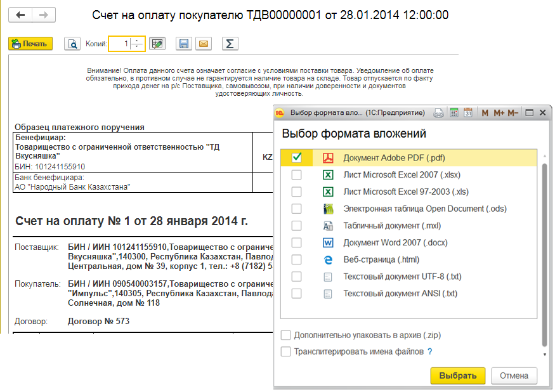This screenshot has height=392, width=555.
Task: Click the Word 2007 (.docx) icon
Action: [x=328, y=242]
